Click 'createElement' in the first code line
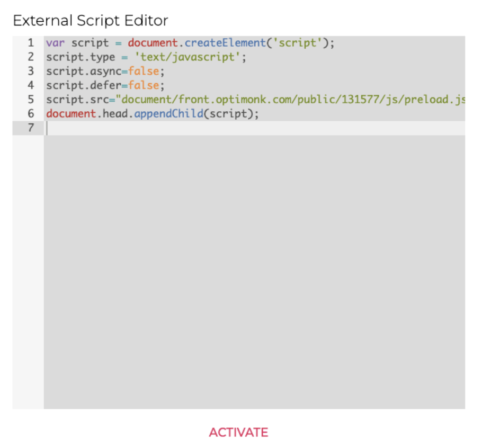The height and width of the screenshot is (448, 482). click(x=224, y=43)
